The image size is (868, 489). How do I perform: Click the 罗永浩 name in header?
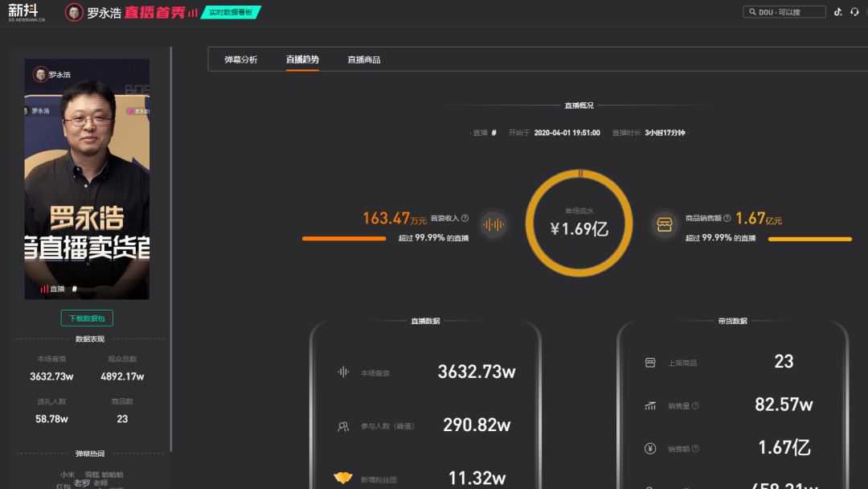[104, 13]
